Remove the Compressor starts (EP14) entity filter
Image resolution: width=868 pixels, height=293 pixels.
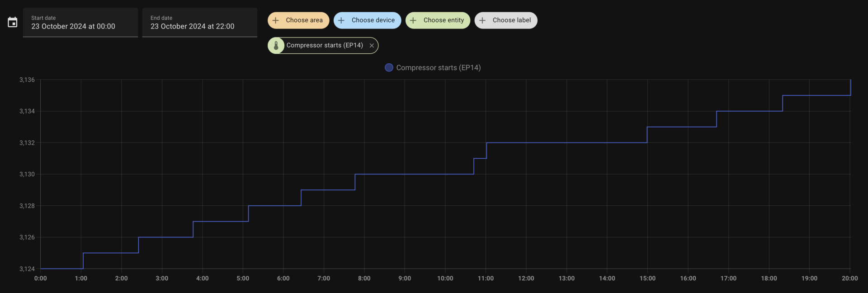pyautogui.click(x=372, y=46)
